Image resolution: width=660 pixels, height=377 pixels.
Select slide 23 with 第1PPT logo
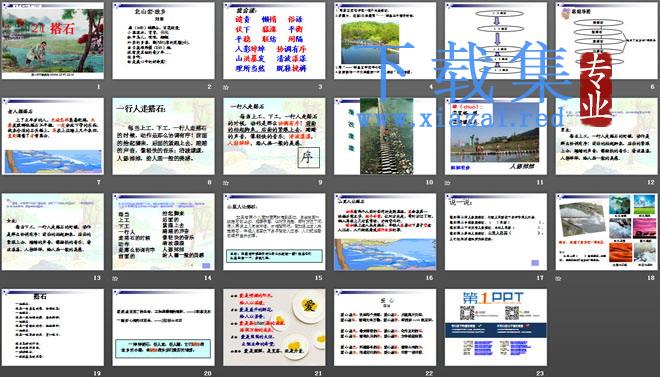pos(496,327)
